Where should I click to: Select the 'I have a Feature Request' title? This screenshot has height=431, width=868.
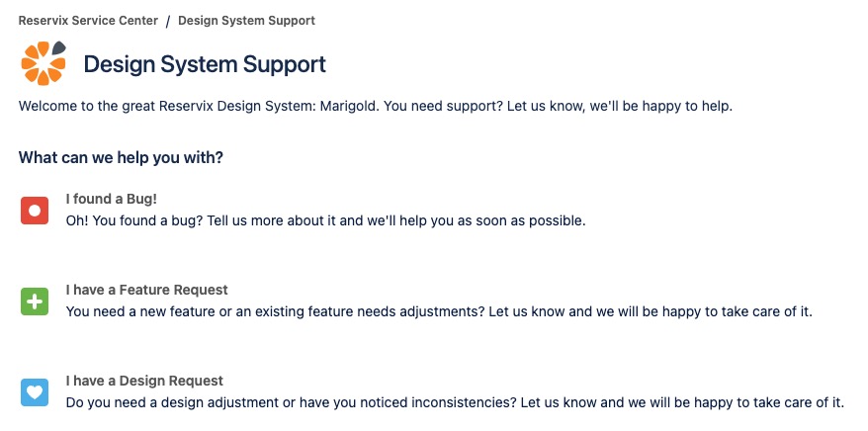click(146, 290)
